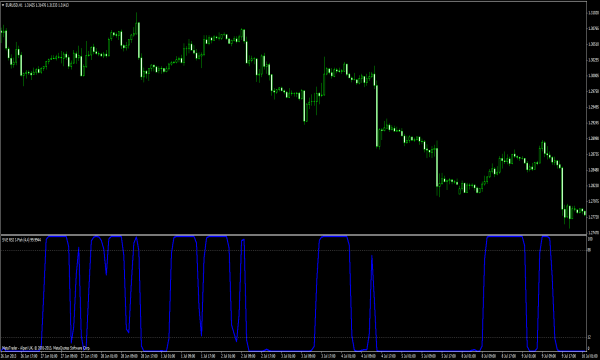This screenshot has width=600, height=360.
Task: Click the small arrow before EURUSD,H1
Action: [3, 5]
